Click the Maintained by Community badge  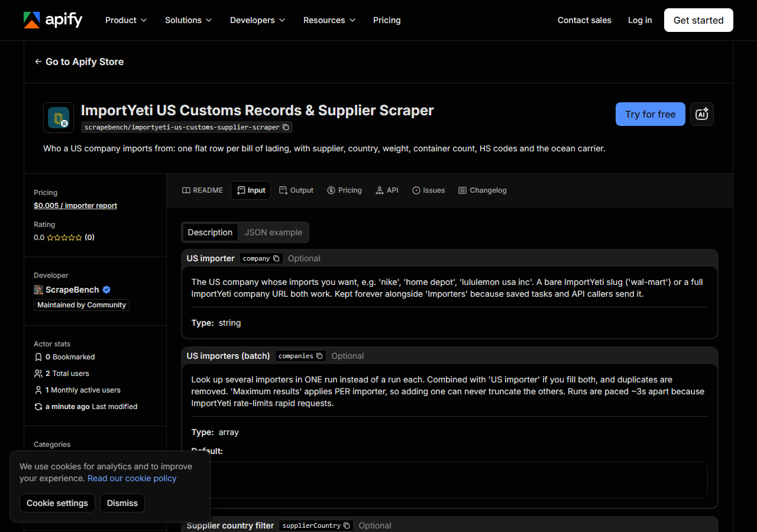tap(82, 305)
